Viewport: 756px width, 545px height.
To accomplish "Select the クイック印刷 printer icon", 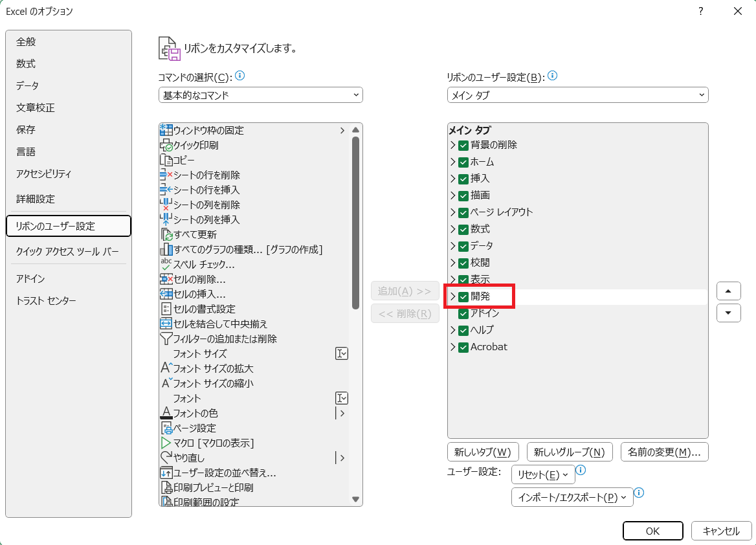I will (166, 145).
